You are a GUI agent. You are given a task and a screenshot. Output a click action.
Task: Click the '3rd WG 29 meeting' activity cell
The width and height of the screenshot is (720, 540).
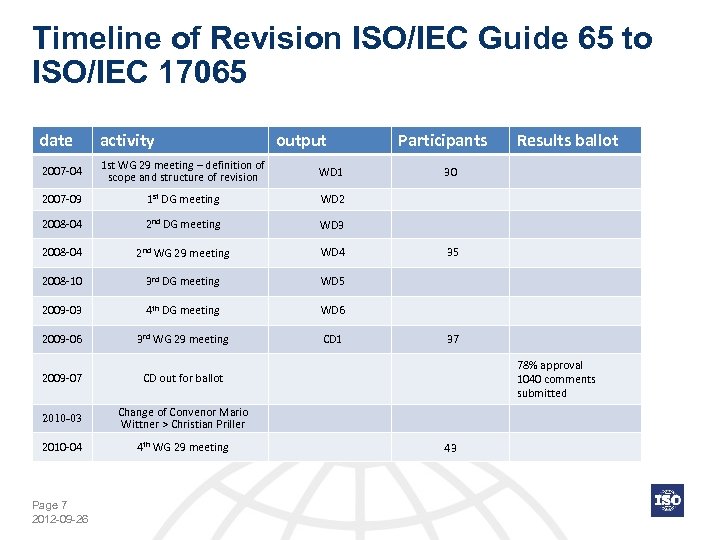[x=180, y=339]
